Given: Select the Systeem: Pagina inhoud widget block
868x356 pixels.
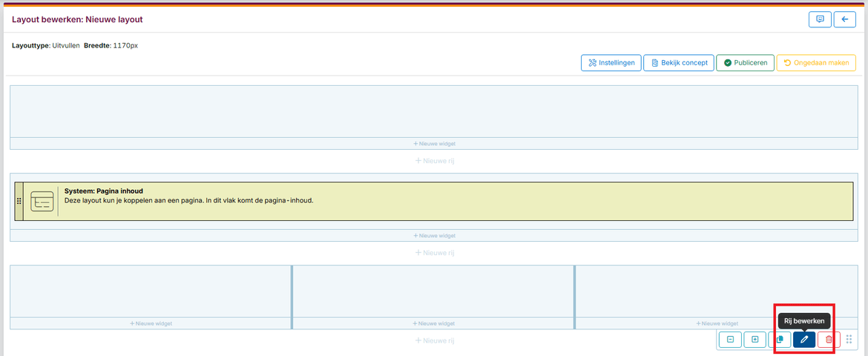Looking at the screenshot, I should tap(445, 201).
